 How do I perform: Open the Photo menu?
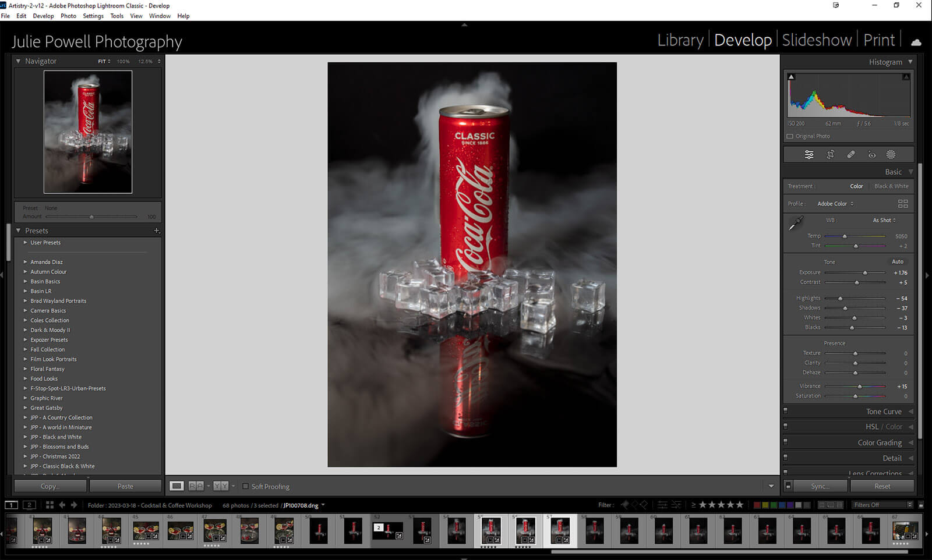tap(68, 16)
